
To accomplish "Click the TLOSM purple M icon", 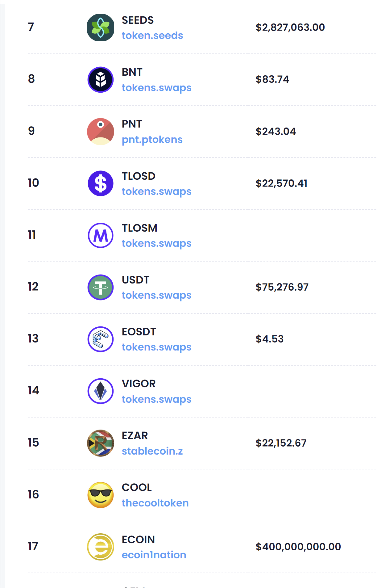I will point(101,235).
